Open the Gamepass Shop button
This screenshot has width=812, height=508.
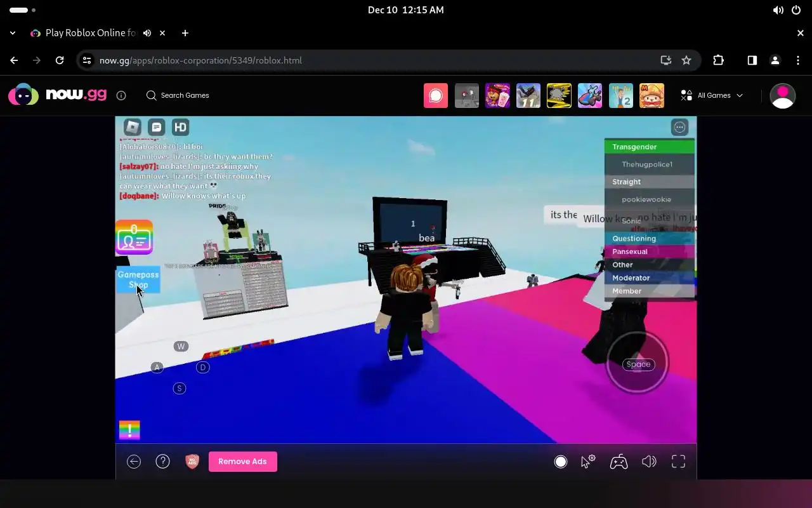138,279
